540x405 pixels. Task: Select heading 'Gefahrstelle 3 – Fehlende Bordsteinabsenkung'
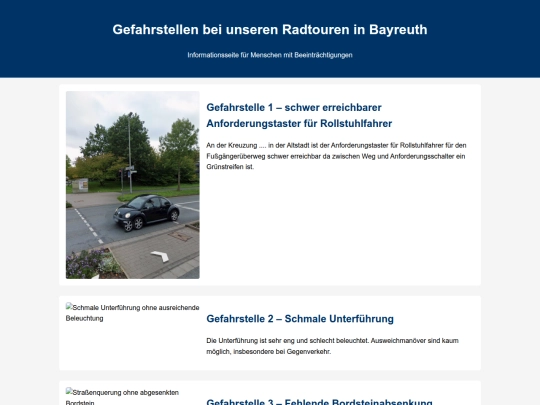[x=319, y=402]
